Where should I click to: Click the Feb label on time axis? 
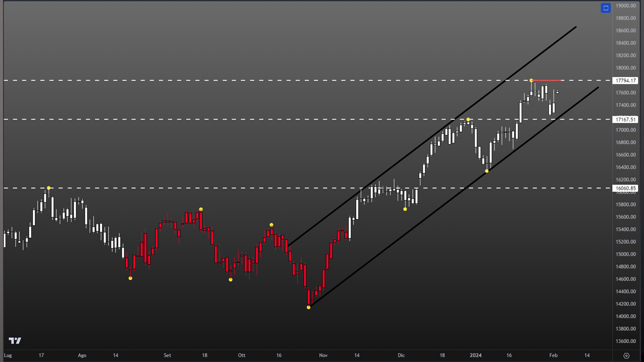[x=553, y=355]
